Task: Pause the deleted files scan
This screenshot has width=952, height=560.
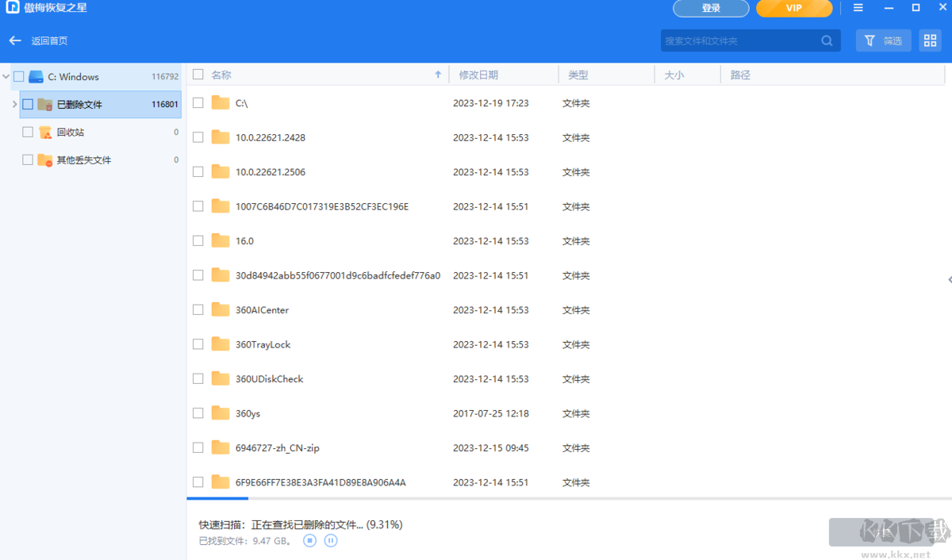Action: tap(331, 540)
